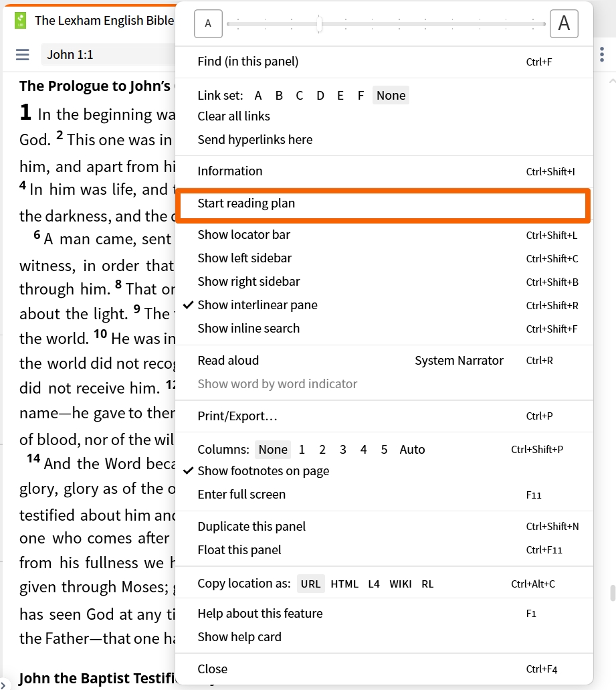Copy location as HTML
Screen dimensions: 616x690
[x=344, y=584]
